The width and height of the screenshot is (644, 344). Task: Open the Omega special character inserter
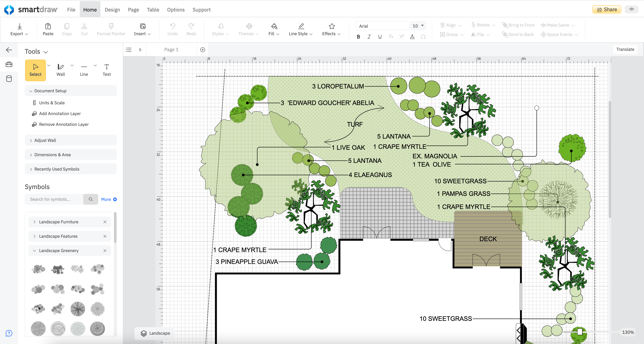point(423,36)
